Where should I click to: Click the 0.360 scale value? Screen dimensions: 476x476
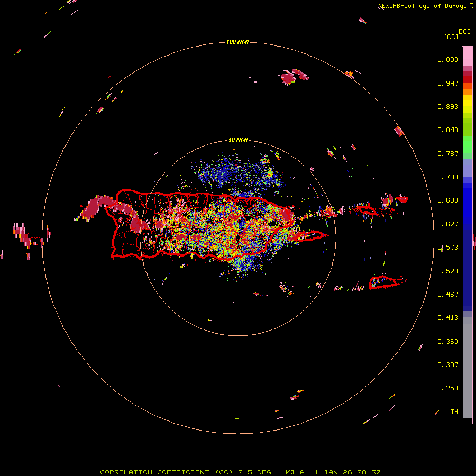pyautogui.click(x=448, y=342)
